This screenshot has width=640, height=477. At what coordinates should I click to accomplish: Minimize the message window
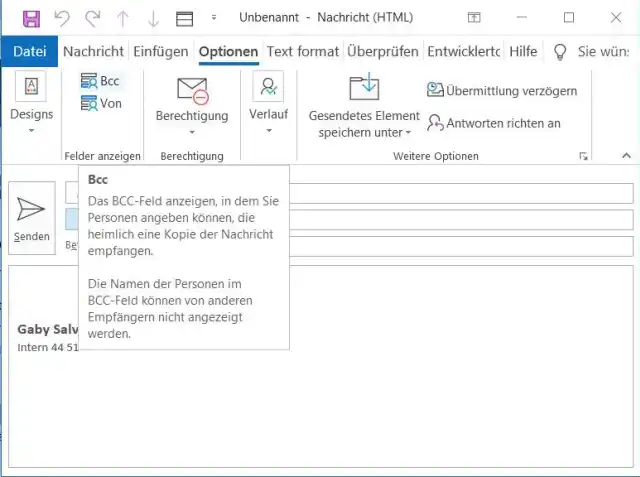click(522, 18)
